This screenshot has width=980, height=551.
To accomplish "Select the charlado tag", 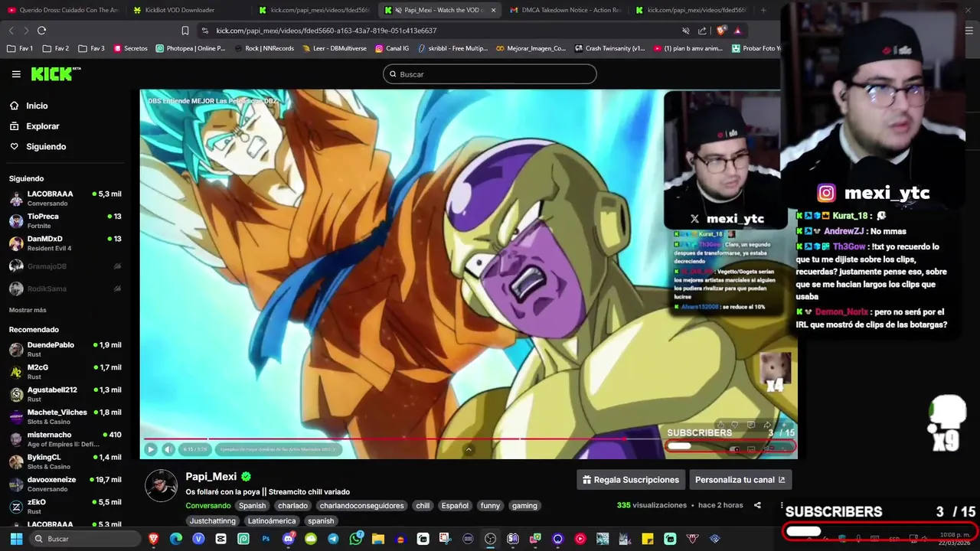I will [292, 506].
